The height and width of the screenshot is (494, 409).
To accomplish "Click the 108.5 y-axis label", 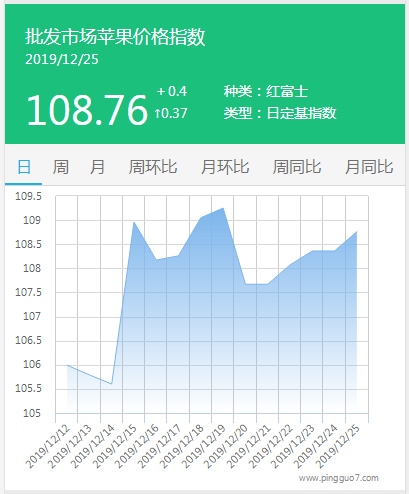I will click(28, 244).
